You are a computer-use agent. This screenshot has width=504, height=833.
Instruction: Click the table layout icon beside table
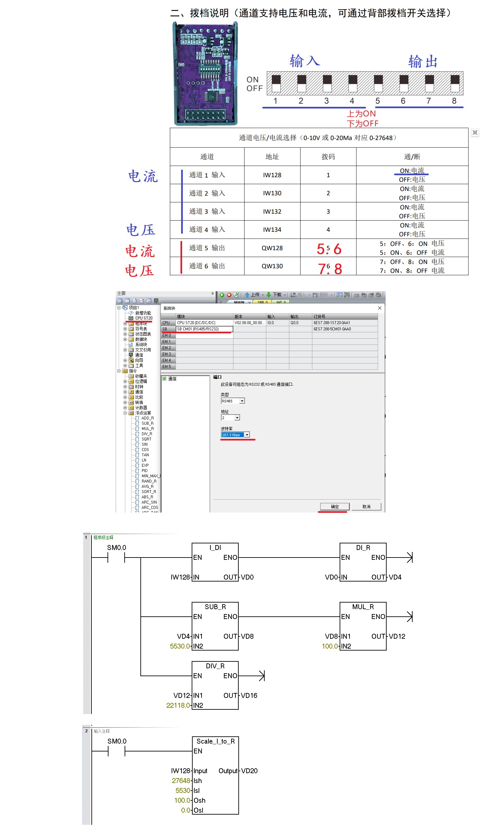tap(475, 132)
